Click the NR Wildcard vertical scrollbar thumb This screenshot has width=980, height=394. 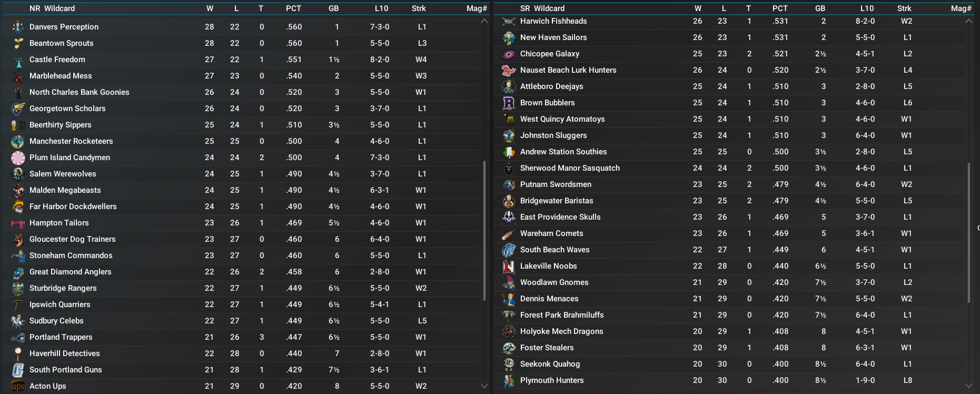coord(484,230)
